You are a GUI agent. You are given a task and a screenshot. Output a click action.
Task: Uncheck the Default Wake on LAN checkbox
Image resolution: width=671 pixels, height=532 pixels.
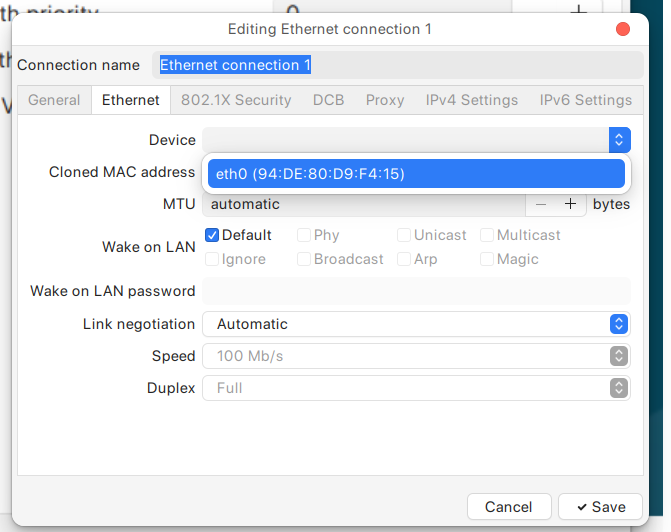click(212, 235)
